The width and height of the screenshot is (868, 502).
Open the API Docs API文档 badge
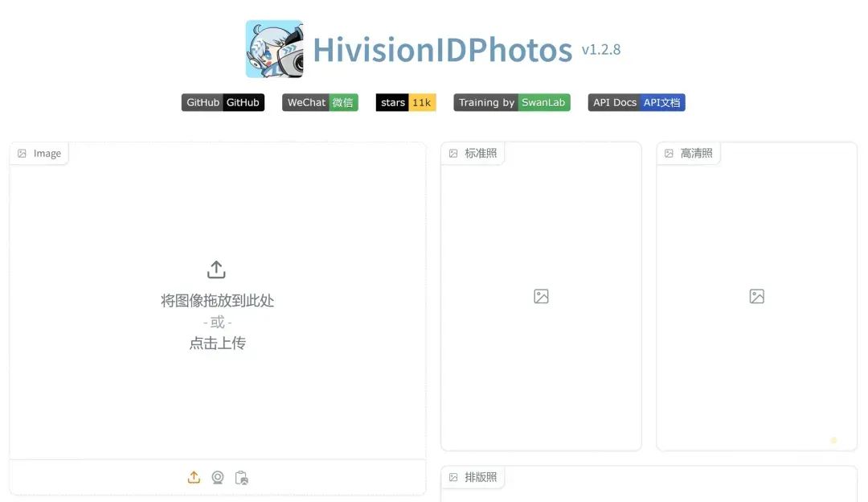637,102
